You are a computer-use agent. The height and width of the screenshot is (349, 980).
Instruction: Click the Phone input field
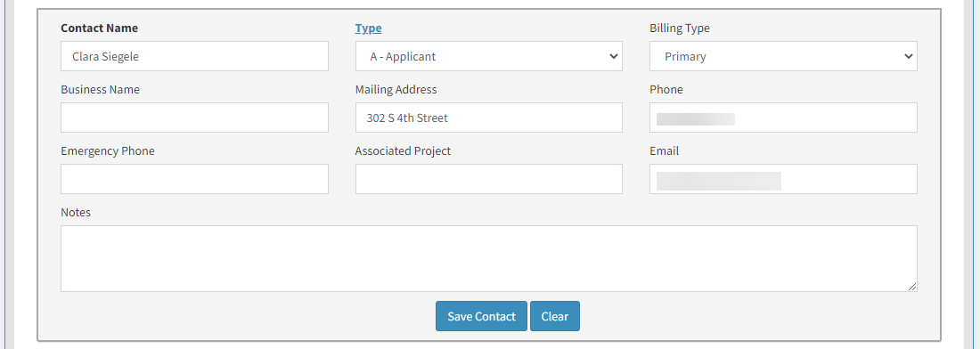pos(783,118)
